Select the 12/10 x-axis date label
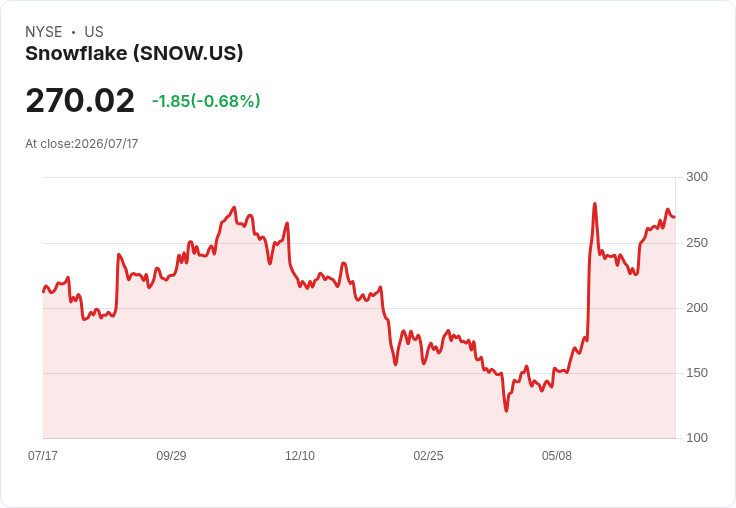The image size is (736, 508). pyautogui.click(x=300, y=455)
